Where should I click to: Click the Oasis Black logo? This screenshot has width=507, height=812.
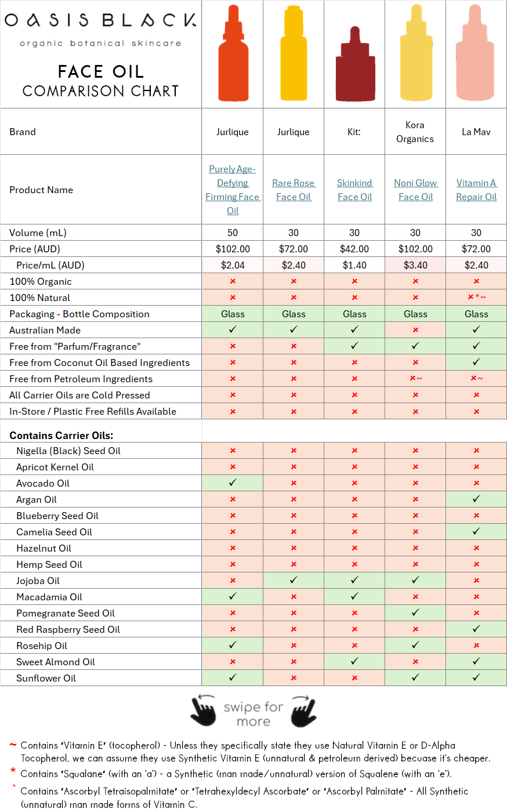100,28
